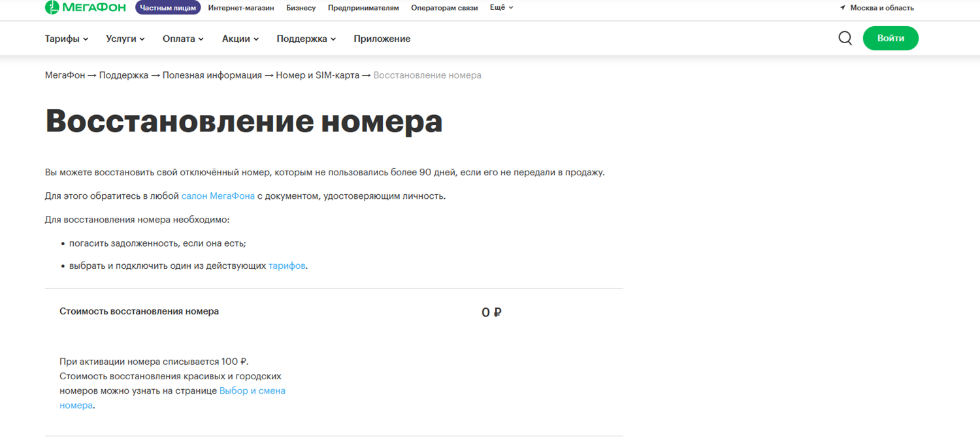This screenshot has height=446, width=980.
Task: Expand the Ещё top menu
Action: pyautogui.click(x=502, y=8)
